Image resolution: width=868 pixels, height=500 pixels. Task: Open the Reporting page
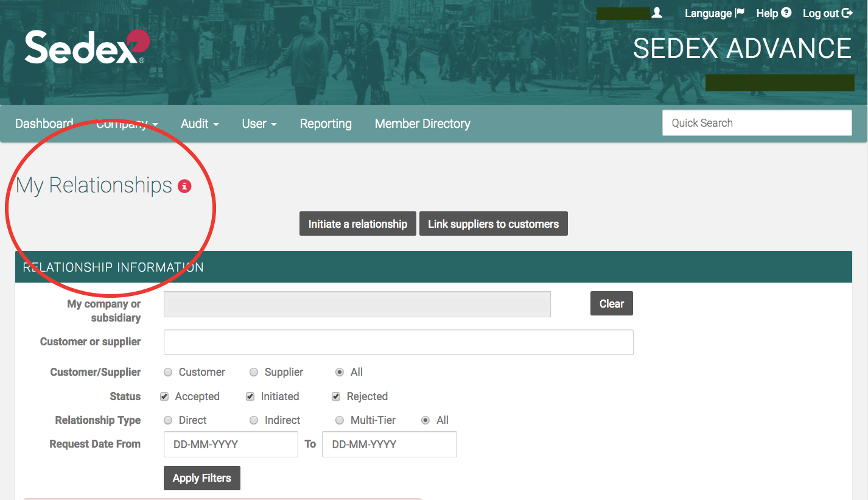(326, 124)
